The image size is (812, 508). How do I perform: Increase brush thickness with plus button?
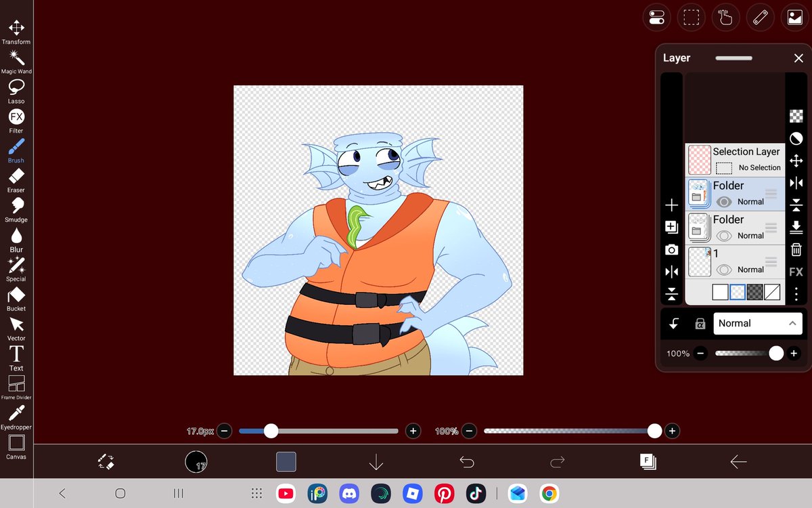413,431
